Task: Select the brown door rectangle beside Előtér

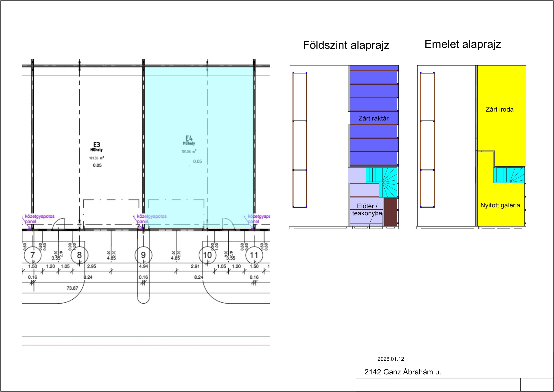Action: pos(390,212)
